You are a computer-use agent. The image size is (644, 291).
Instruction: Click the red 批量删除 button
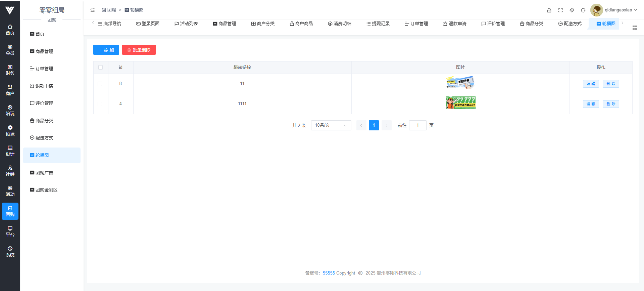139,50
